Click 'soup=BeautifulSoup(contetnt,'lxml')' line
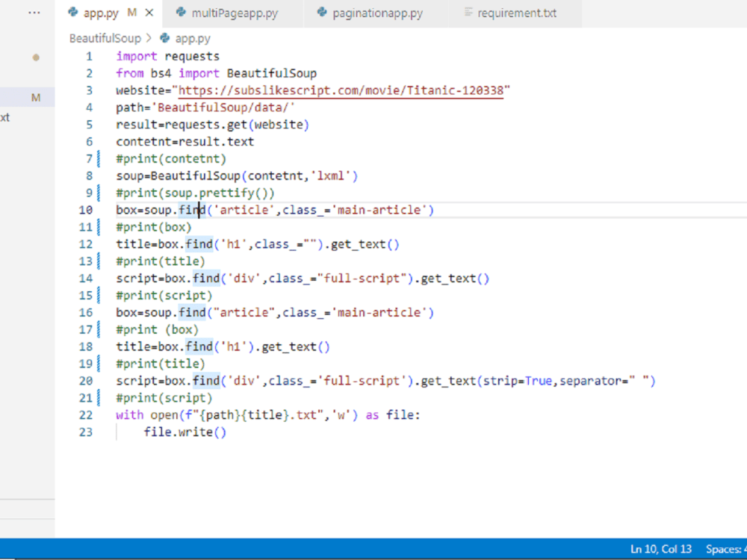This screenshot has width=747, height=560. (x=237, y=176)
